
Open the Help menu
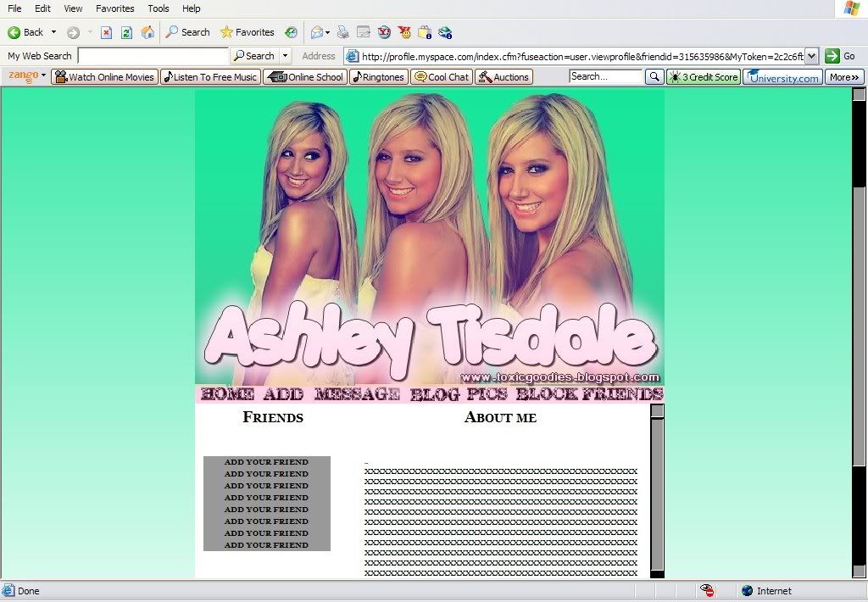pos(191,8)
